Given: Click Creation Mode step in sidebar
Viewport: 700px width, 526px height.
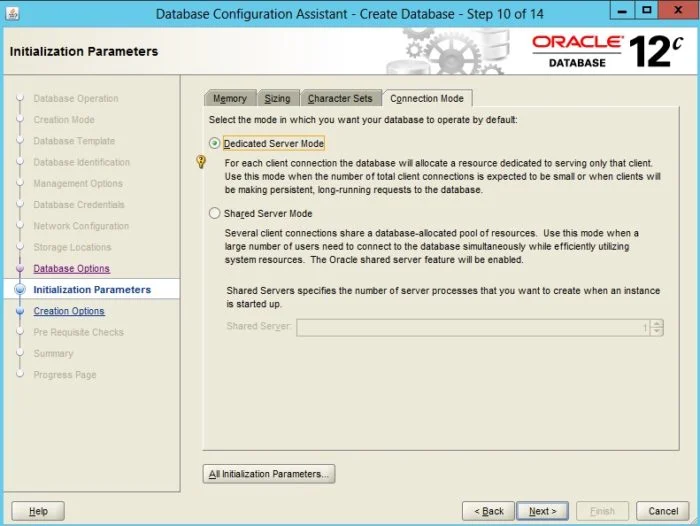Looking at the screenshot, I should [x=64, y=120].
